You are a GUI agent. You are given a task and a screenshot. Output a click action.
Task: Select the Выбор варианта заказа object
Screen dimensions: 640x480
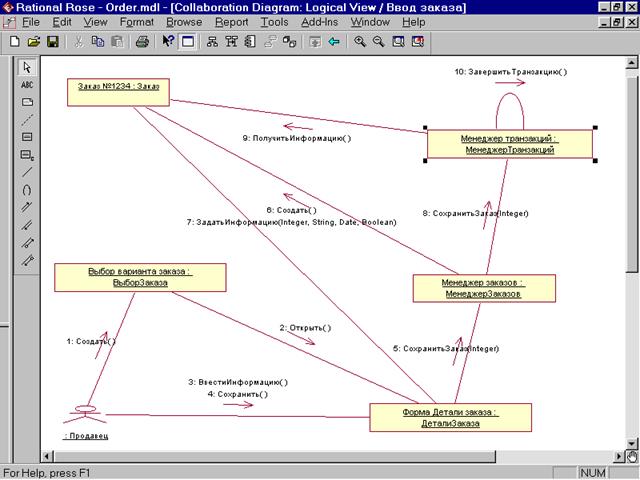pyautogui.click(x=140, y=278)
